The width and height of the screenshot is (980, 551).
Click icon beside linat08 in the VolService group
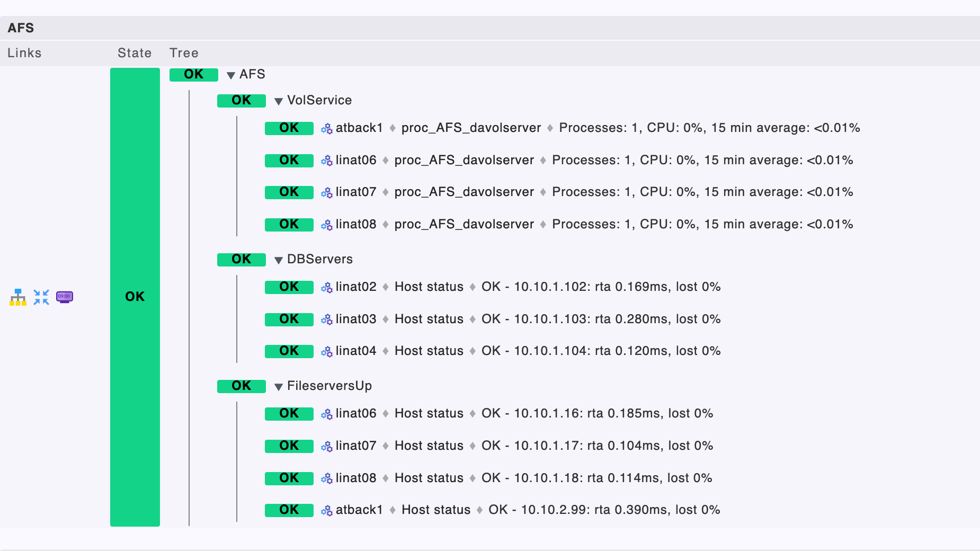point(327,225)
